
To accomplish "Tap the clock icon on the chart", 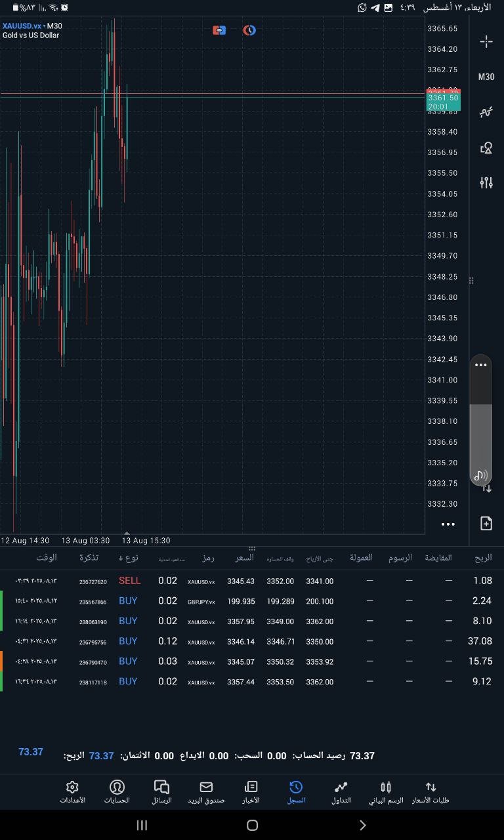I will (249, 30).
